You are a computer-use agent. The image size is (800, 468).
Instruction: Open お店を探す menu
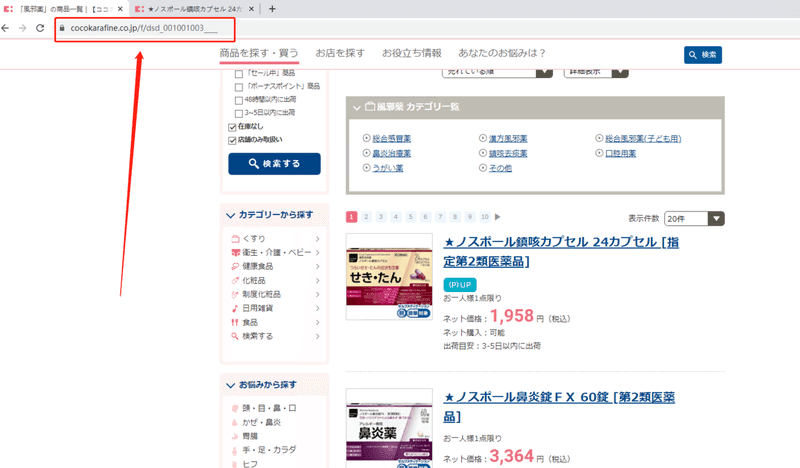(340, 53)
